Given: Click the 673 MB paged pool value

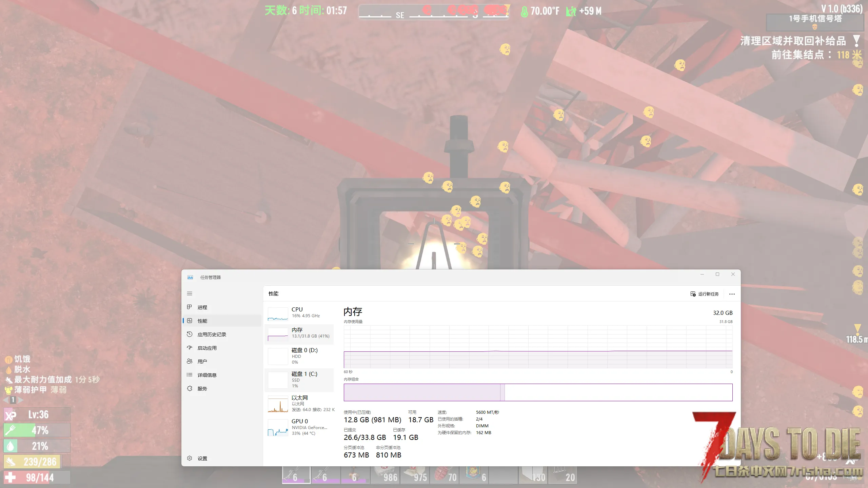Looking at the screenshot, I should click(356, 455).
